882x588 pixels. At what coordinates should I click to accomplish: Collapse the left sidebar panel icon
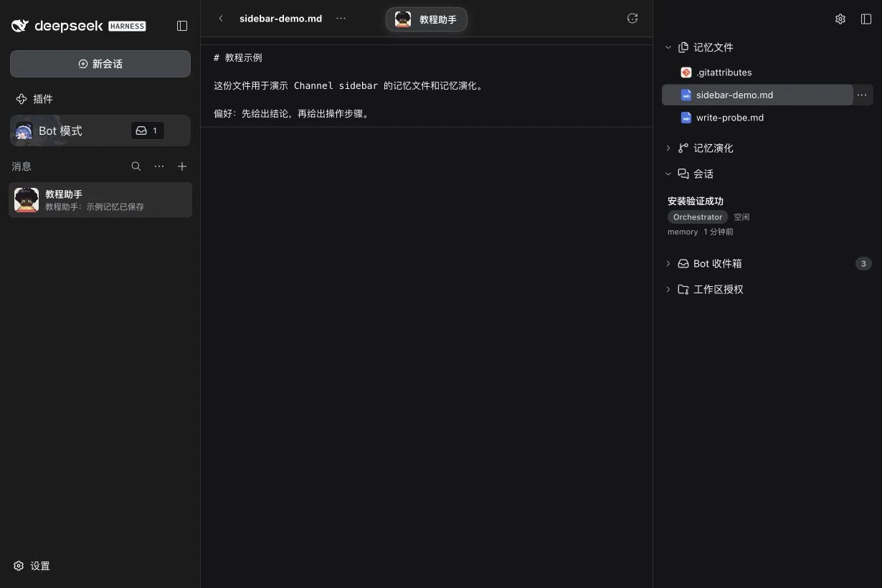point(182,26)
